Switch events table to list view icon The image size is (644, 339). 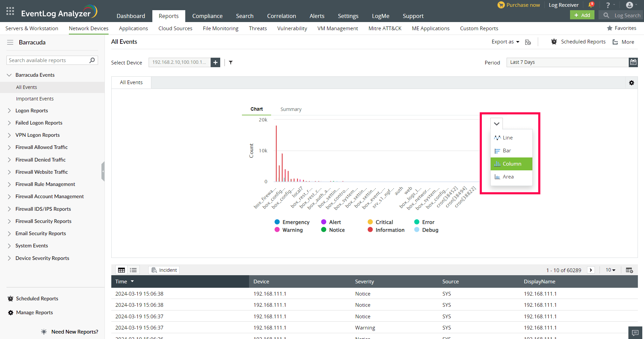[133, 269]
